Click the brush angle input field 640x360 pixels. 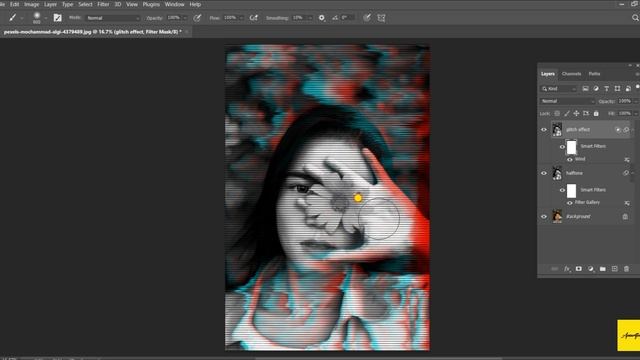347,18
